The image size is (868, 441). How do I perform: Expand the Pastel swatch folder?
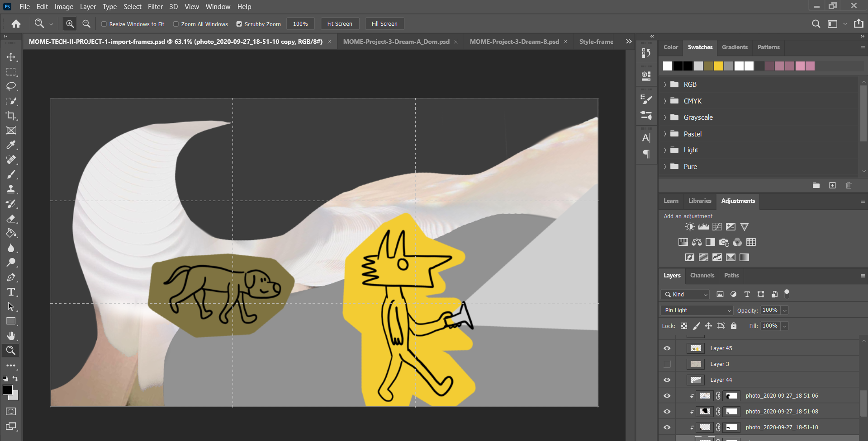pos(665,134)
